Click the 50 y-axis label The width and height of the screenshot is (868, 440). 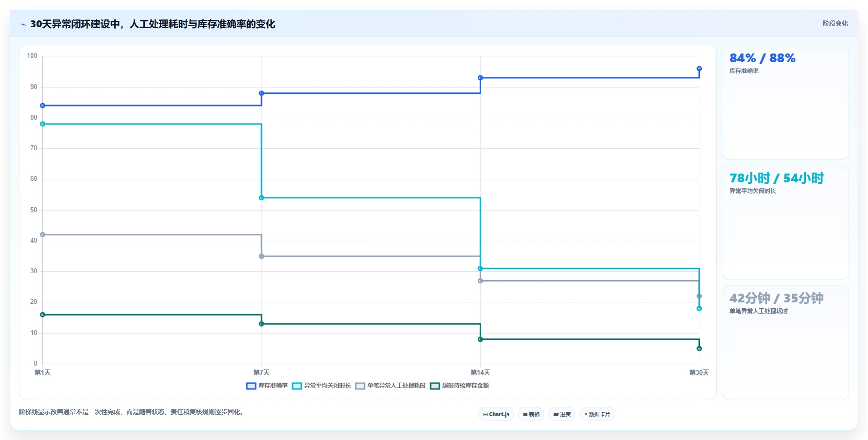[34, 210]
